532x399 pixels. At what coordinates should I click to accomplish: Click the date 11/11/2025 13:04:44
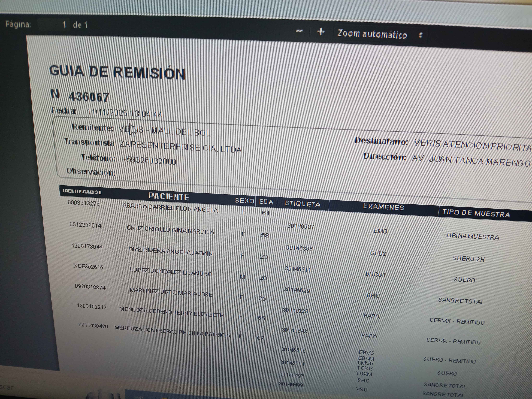pyautogui.click(x=124, y=113)
